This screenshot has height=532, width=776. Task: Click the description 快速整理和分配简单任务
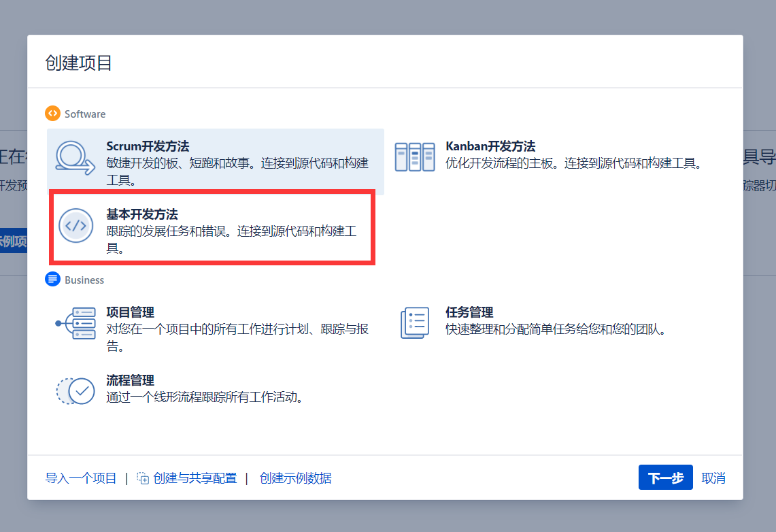point(556,329)
